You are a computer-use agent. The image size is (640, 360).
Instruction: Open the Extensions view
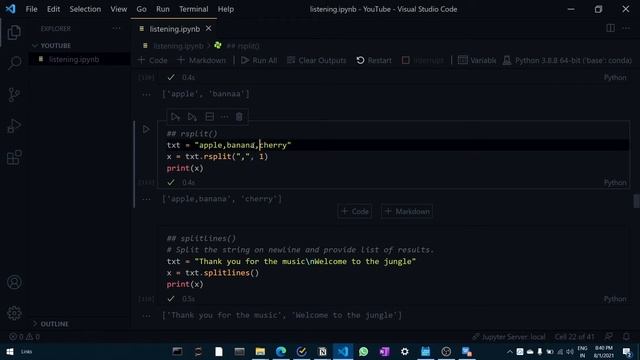[x=14, y=158]
